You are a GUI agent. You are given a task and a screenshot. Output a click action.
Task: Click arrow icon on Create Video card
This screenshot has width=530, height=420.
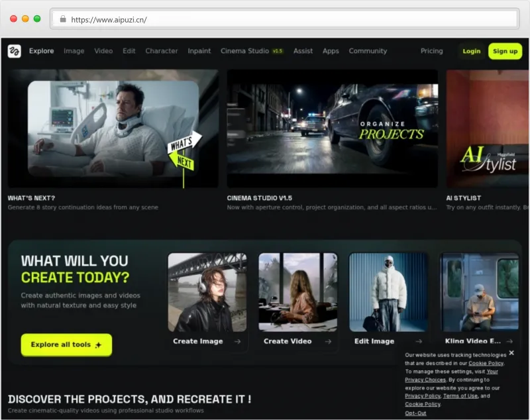[328, 341]
